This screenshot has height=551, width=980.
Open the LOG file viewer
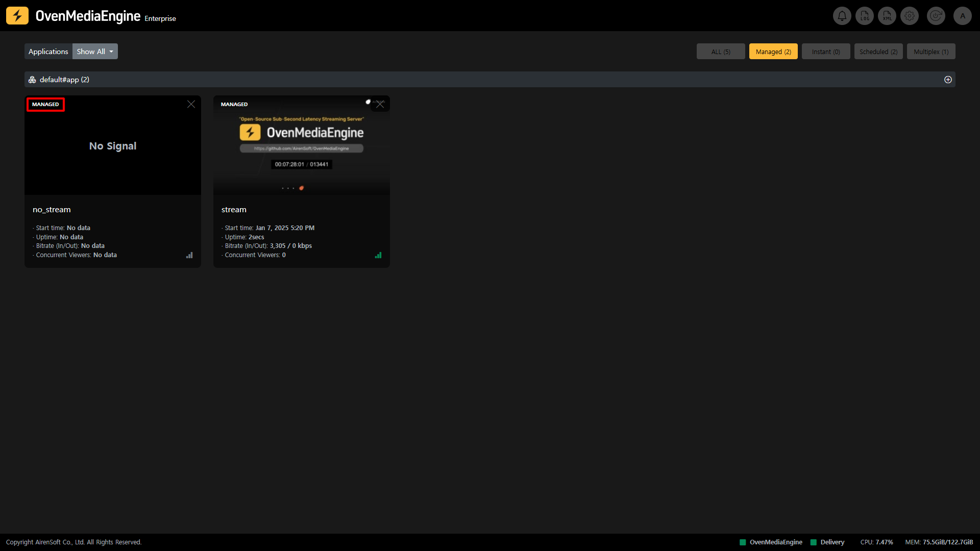864,16
